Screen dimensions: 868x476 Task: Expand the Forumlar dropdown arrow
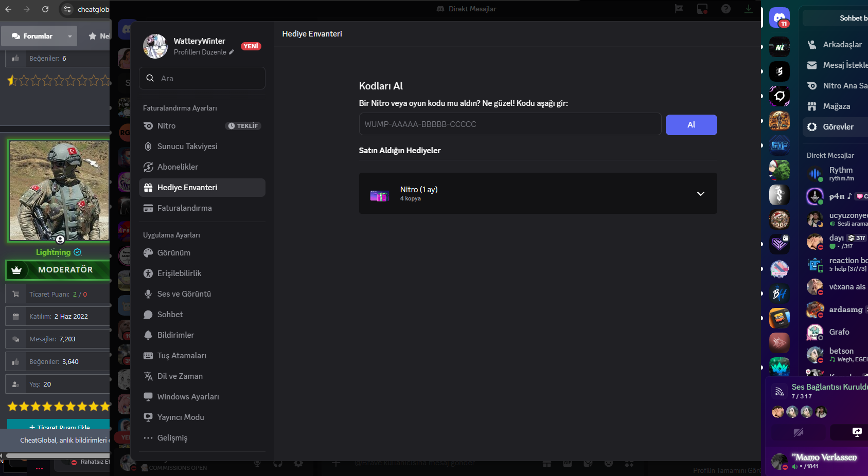70,36
